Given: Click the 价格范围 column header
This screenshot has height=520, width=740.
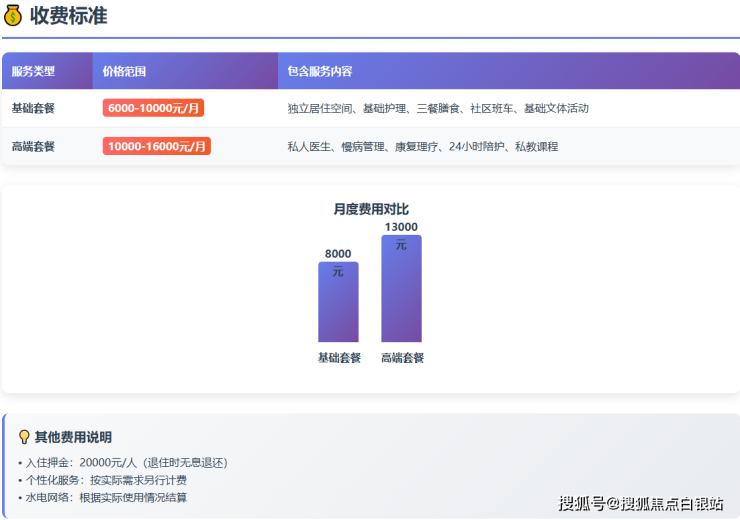Looking at the screenshot, I should [x=124, y=72].
